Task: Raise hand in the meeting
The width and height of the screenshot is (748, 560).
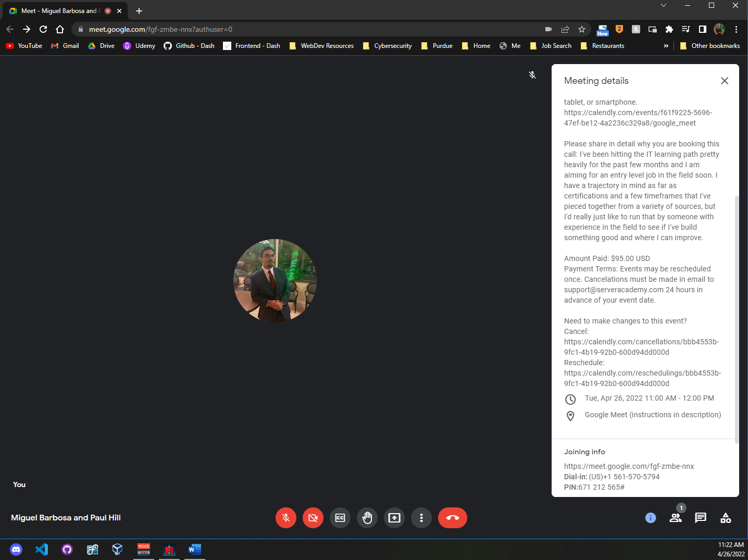Action: (x=367, y=518)
